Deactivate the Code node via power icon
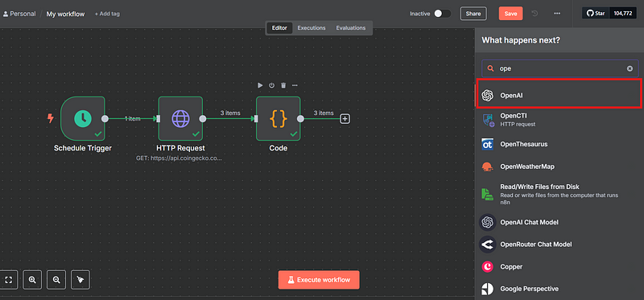 [271, 85]
